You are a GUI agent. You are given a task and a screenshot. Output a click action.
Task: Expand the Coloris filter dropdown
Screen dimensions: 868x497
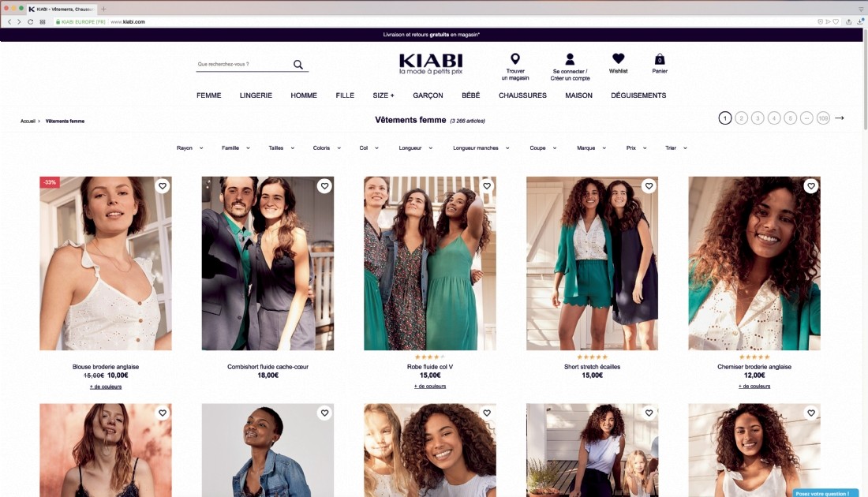click(327, 148)
